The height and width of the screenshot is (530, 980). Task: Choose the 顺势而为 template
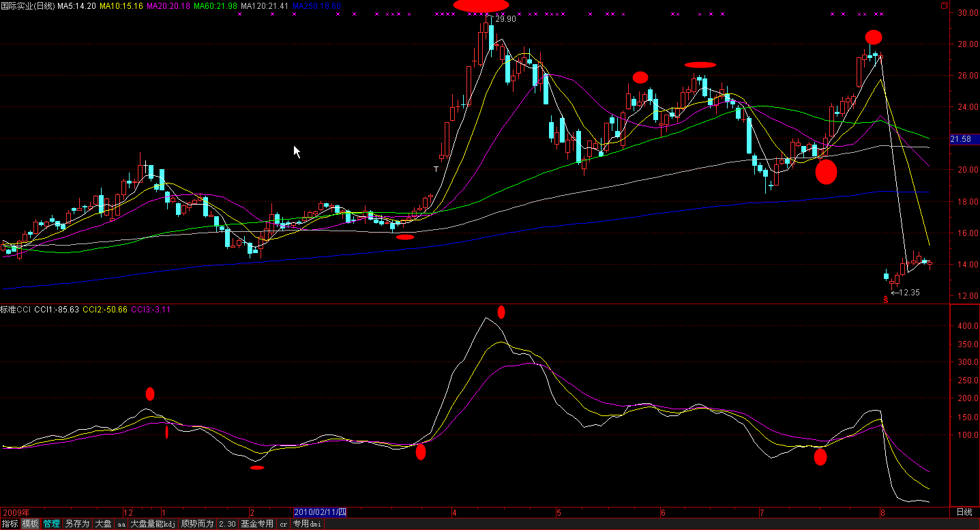click(198, 524)
